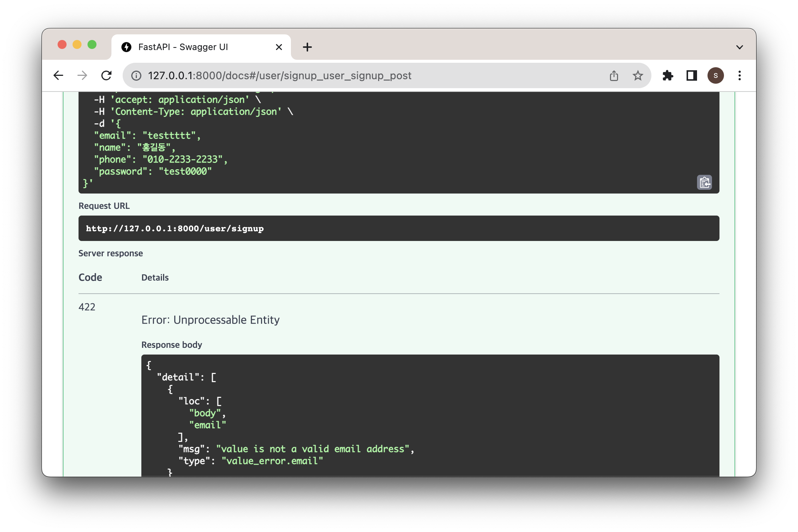This screenshot has height=532, width=798.
Task: Bookmark page with star icon
Action: (638, 75)
